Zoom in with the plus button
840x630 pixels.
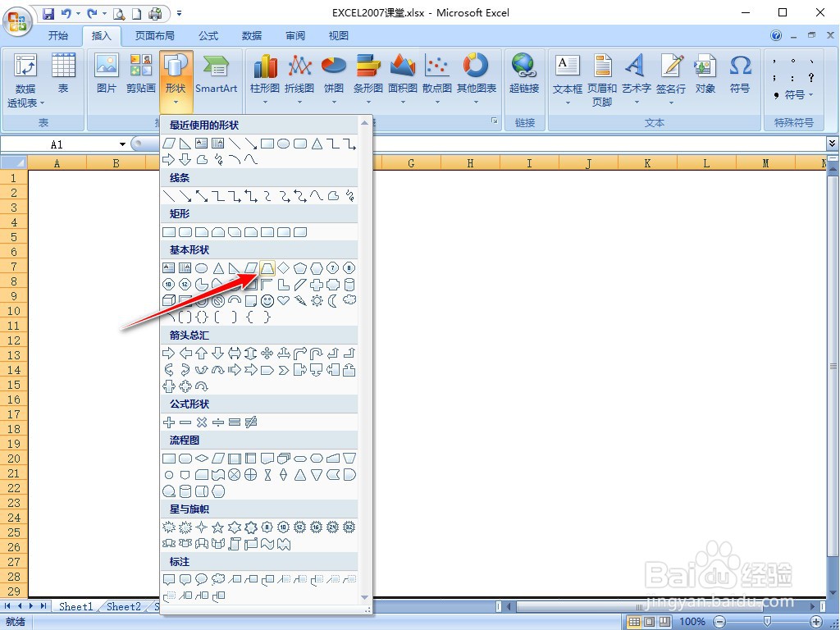click(x=816, y=622)
